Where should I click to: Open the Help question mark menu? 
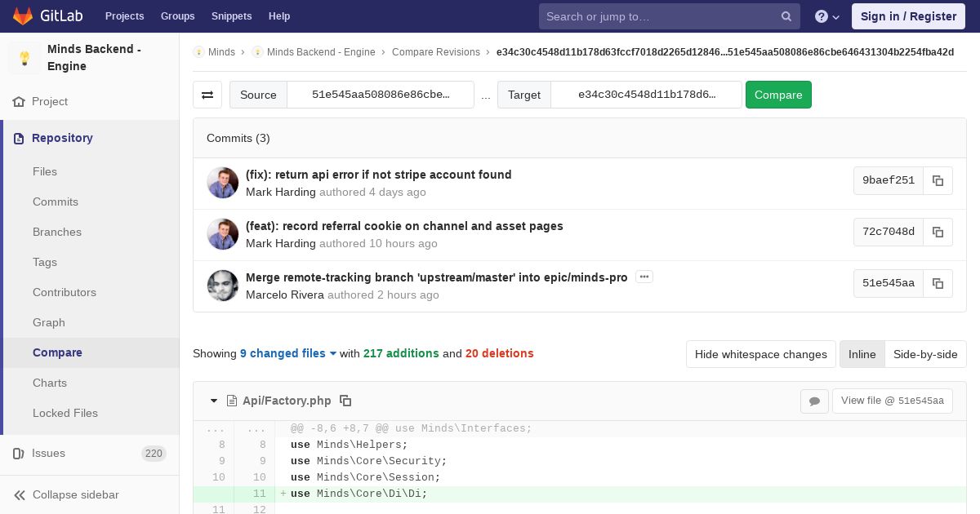pyautogui.click(x=827, y=16)
